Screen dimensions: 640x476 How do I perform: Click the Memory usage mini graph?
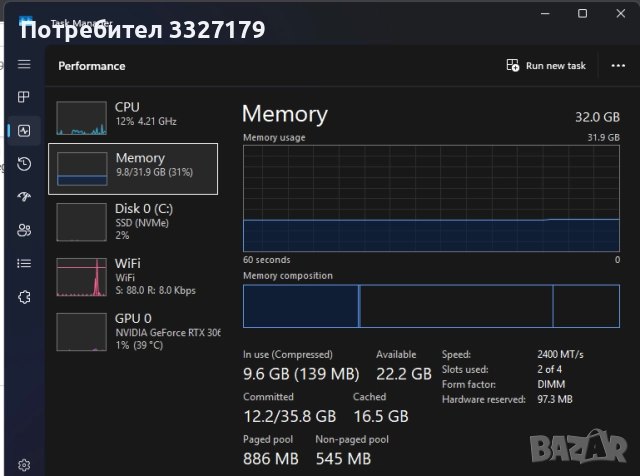coord(82,169)
